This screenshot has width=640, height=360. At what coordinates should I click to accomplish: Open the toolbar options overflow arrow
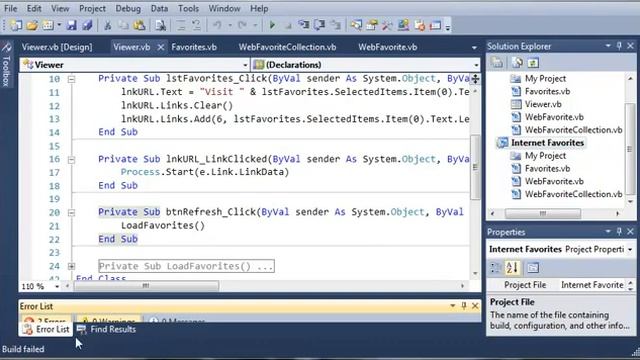(448, 27)
